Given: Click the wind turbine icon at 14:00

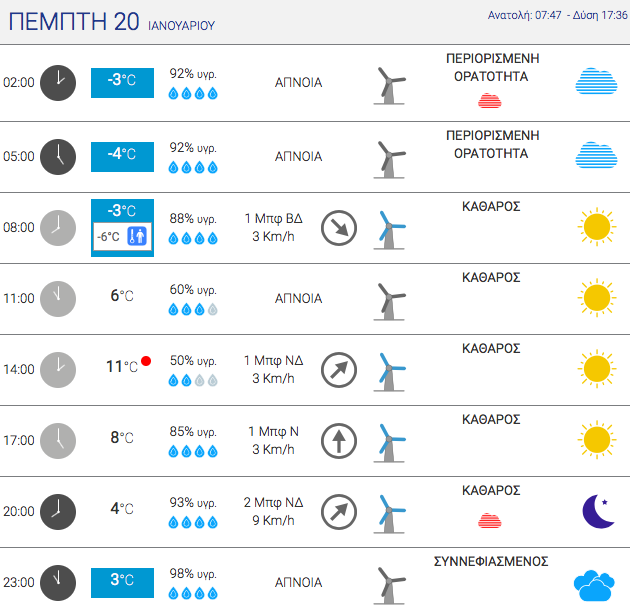Looking at the screenshot, I should tap(389, 372).
